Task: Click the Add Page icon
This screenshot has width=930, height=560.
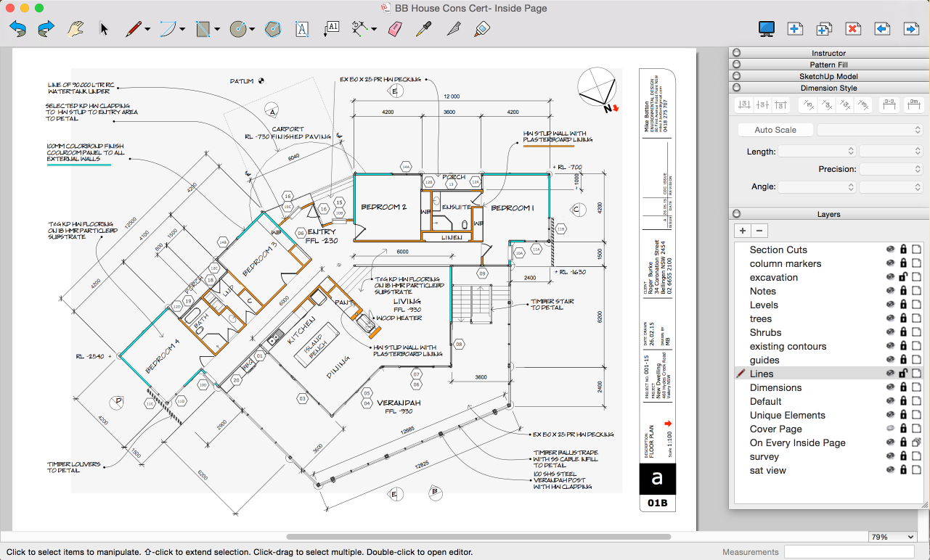Action: [795, 29]
